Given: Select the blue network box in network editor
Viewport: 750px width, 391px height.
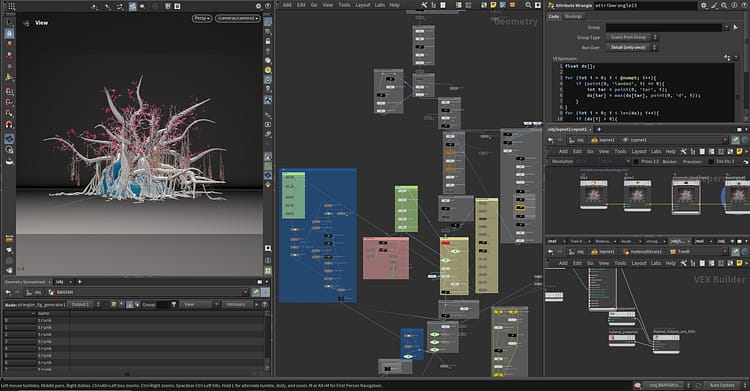Looking at the screenshot, I should tap(318, 235).
